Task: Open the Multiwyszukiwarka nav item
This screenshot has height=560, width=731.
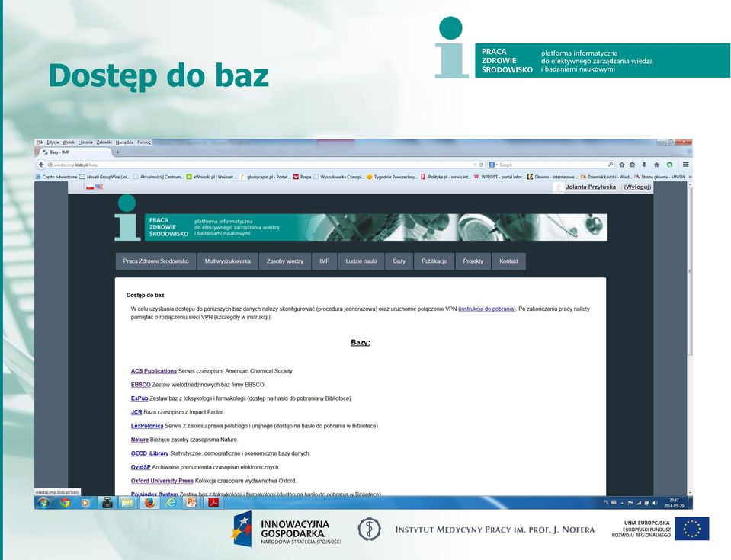Action: [x=227, y=261]
